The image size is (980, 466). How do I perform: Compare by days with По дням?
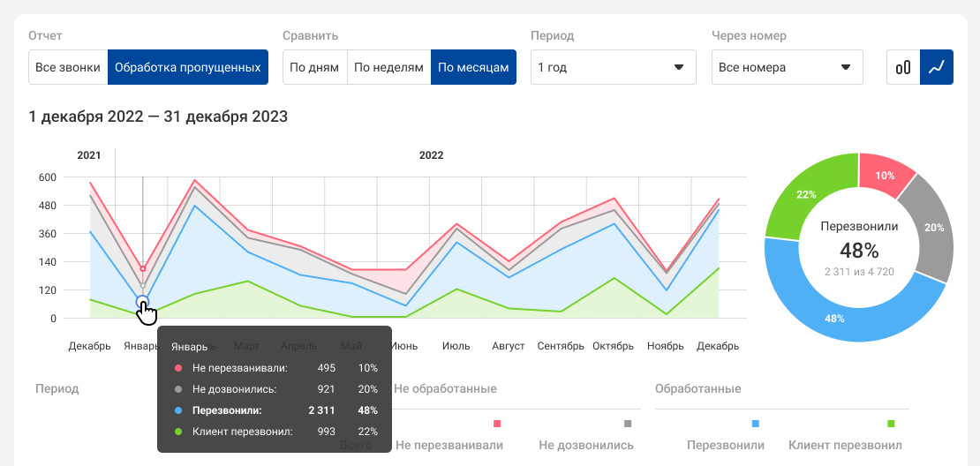click(314, 67)
